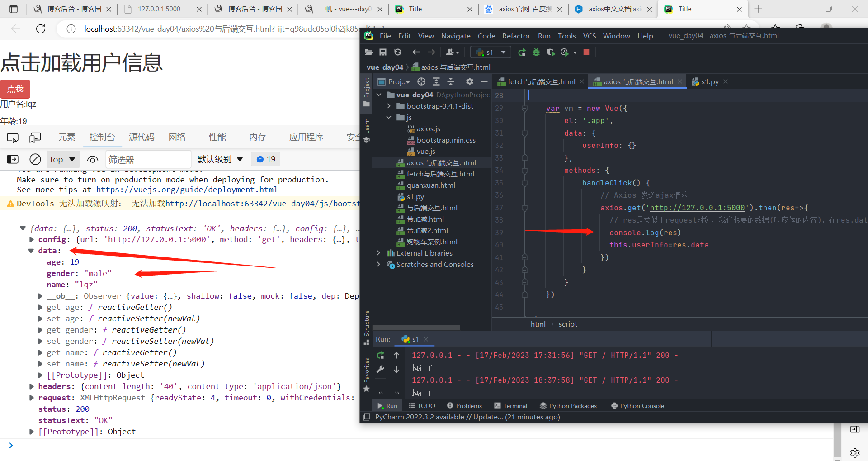Image resolution: width=868 pixels, height=461 pixels.
Task: Clear the console with the circle-slash icon
Action: click(x=35, y=159)
